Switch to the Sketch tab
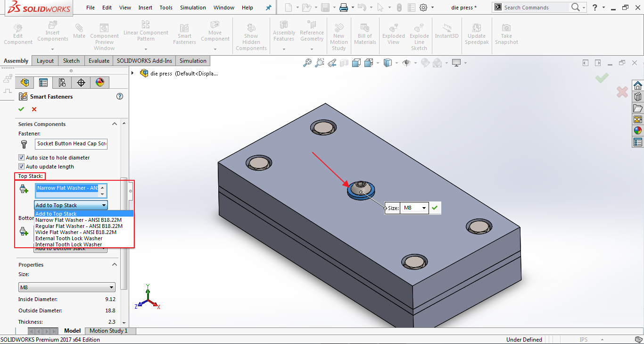The height and width of the screenshot is (344, 644). click(71, 60)
